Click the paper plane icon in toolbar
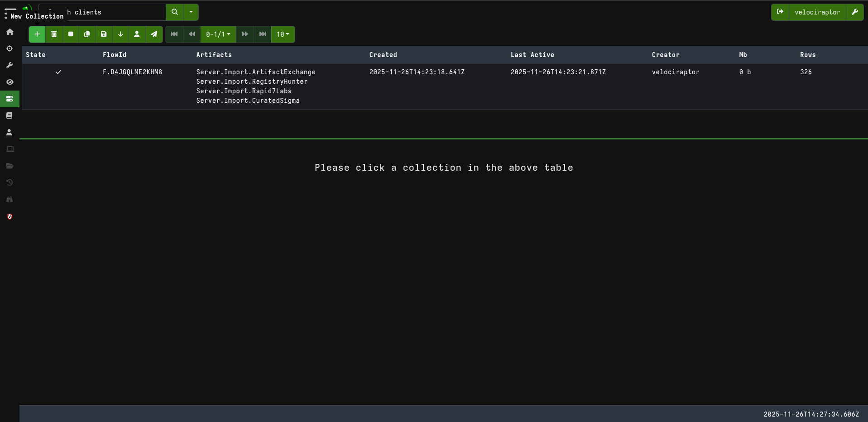The width and height of the screenshot is (868, 422). coord(154,34)
